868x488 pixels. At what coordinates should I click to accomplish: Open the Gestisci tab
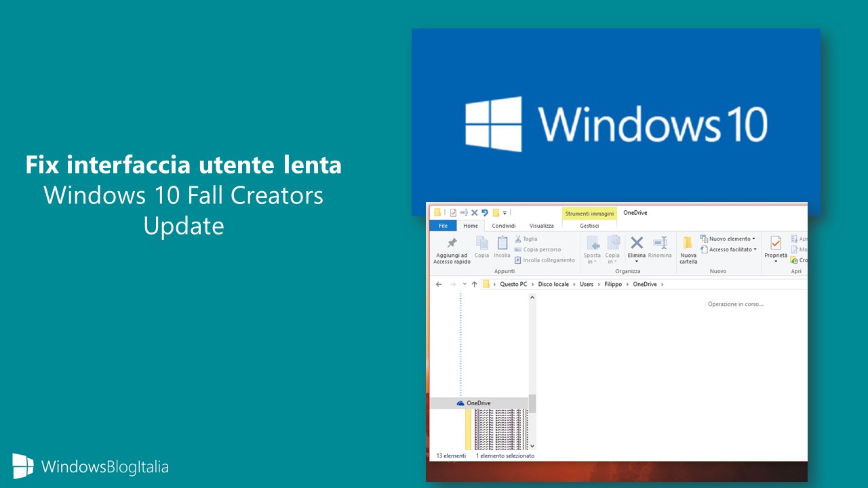pyautogui.click(x=589, y=226)
